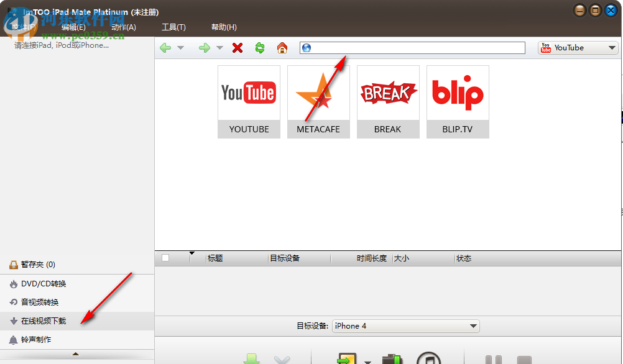The image size is (623, 364).
Task: Open the 动作(A) menu
Action: (124, 27)
